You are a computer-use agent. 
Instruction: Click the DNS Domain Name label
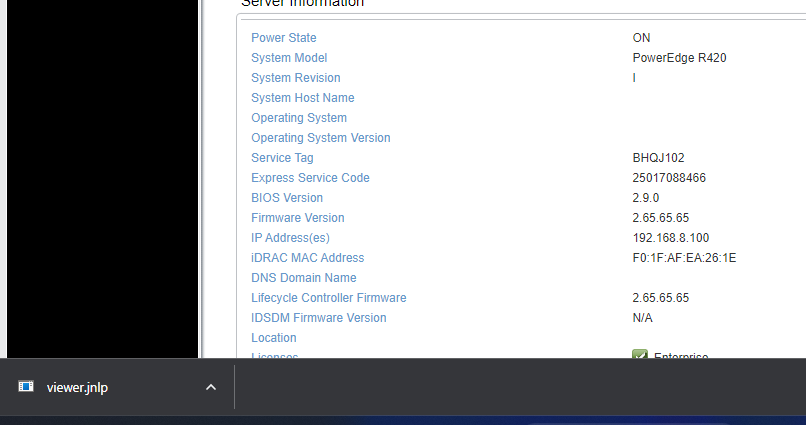304,278
